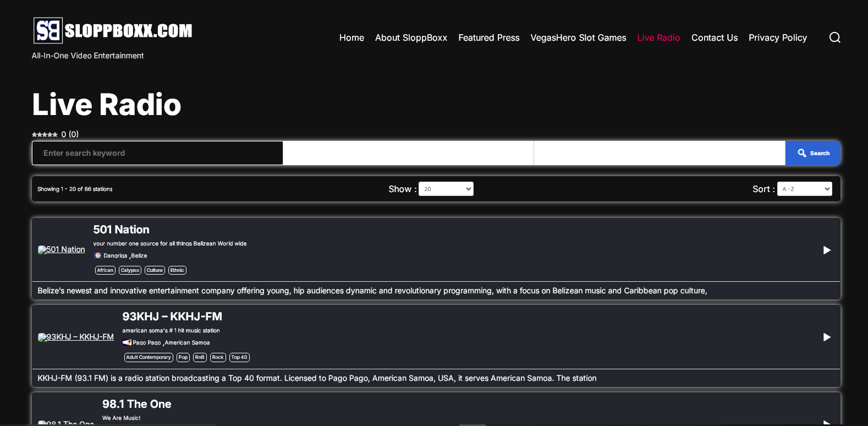This screenshot has height=426, width=868.
Task: Click the SloppBoxx.com logo
Action: click(x=113, y=30)
